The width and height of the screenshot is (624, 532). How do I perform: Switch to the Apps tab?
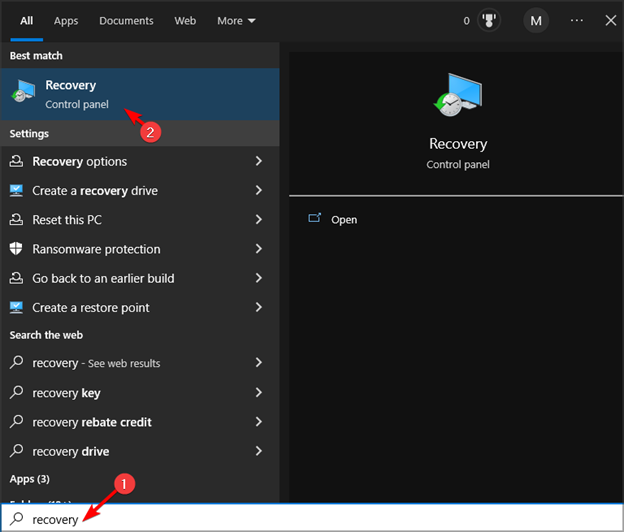coord(66,21)
